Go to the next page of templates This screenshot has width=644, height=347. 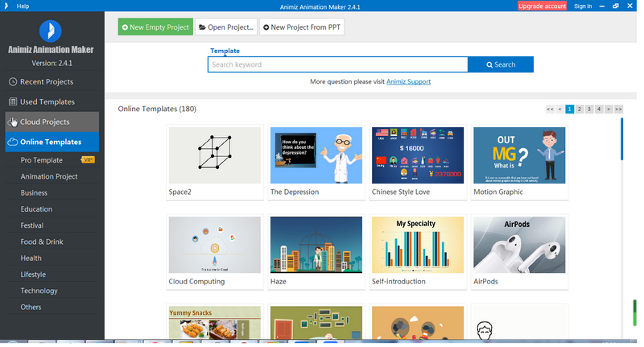pyautogui.click(x=609, y=109)
